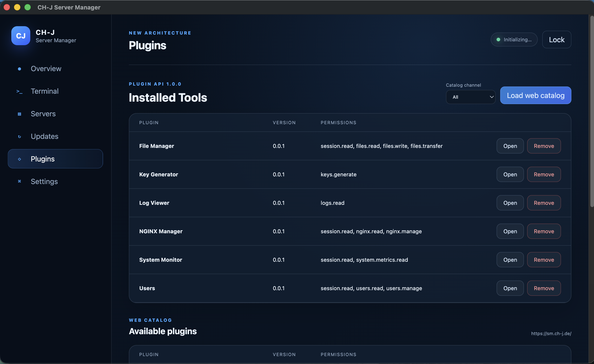Open the File Manager plugin
The image size is (594, 364).
point(510,146)
